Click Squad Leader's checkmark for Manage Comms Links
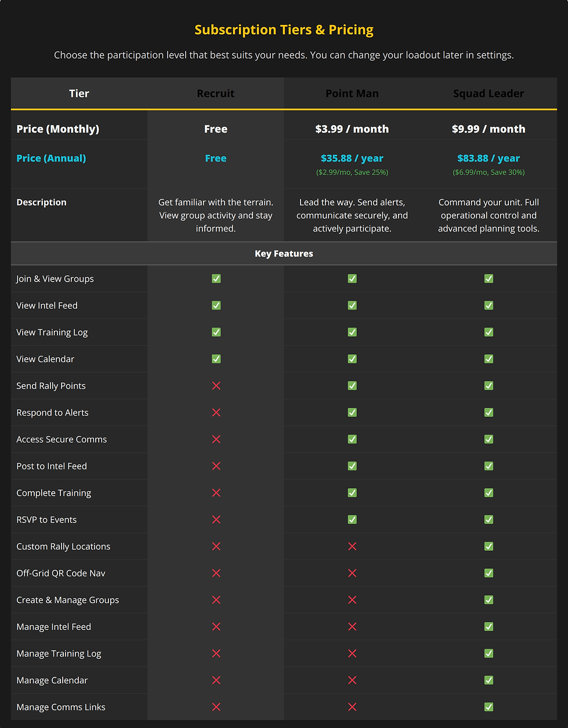568x728 pixels. pos(489,707)
